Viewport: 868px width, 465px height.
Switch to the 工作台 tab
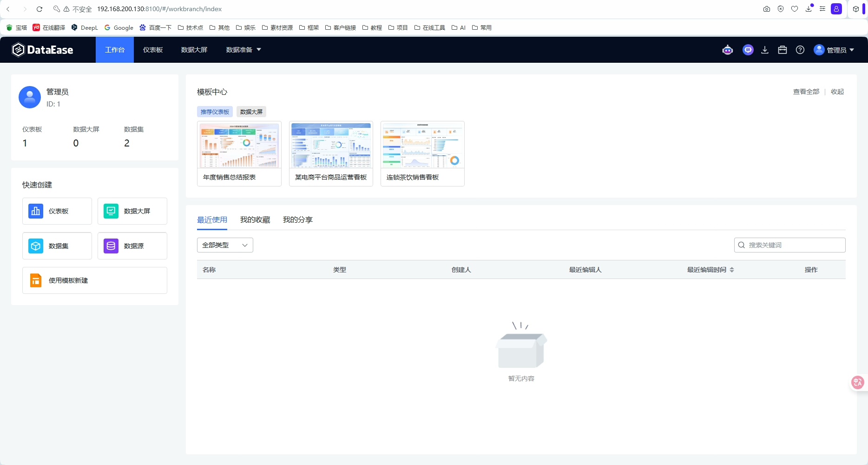tap(115, 50)
